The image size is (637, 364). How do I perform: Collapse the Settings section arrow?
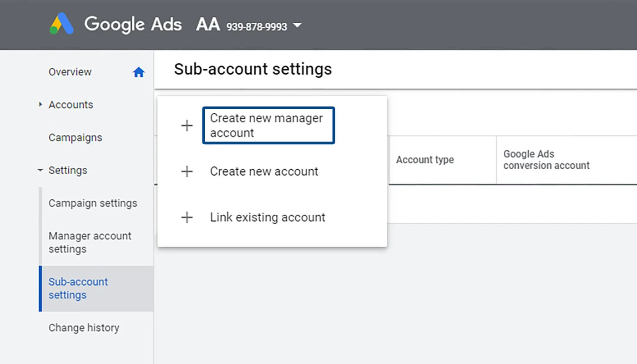[40, 171]
